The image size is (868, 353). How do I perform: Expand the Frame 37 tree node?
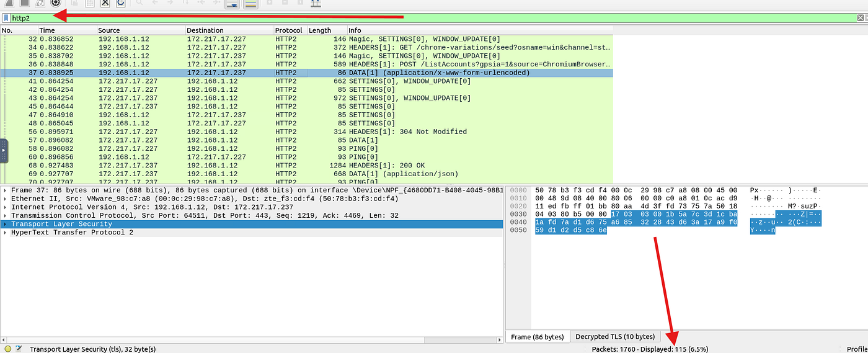[6, 190]
